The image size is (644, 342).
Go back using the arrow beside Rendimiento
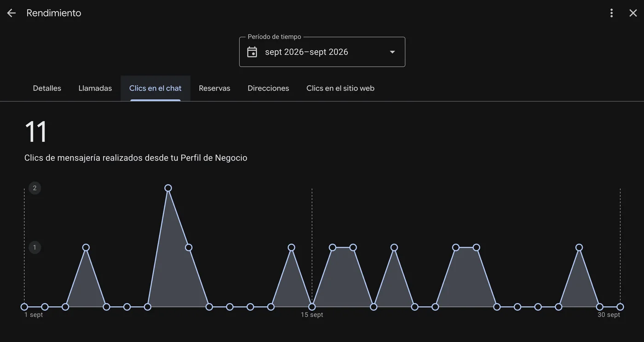(11, 13)
